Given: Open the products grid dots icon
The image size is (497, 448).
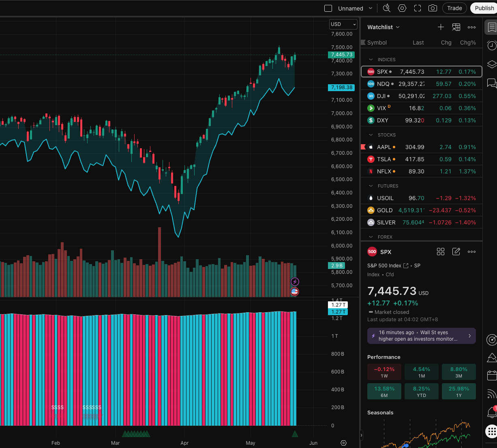Looking at the screenshot, I should (491, 431).
